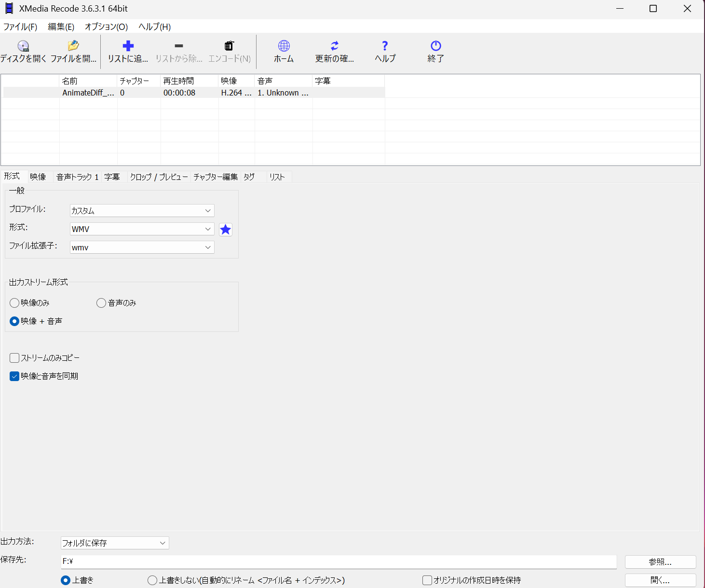Viewport: 705px width, 588px height.
Task: Uncheck 映像と音声を同期 checkbox
Action: (14, 376)
